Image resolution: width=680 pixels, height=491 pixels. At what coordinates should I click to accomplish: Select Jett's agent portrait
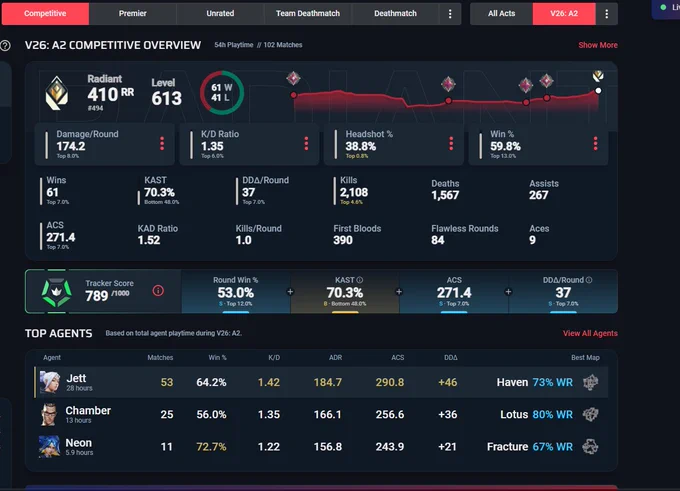pos(50,382)
